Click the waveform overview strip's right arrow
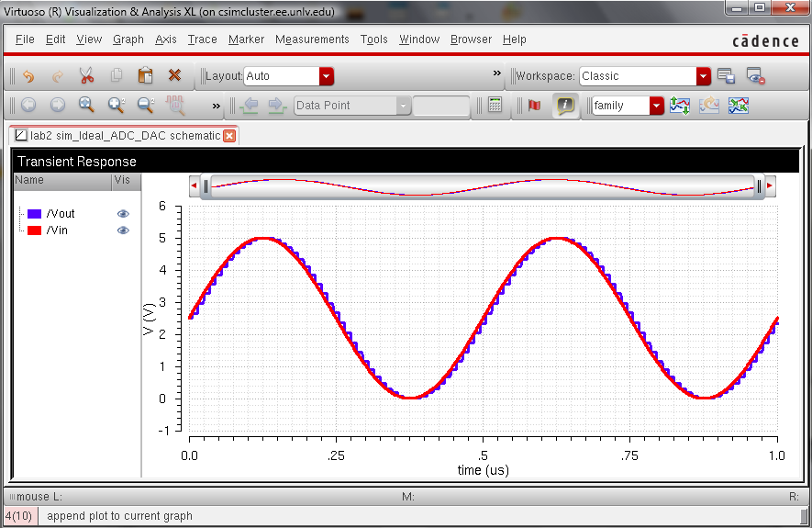Screen dimensions: 812x528 pyautogui.click(x=770, y=186)
